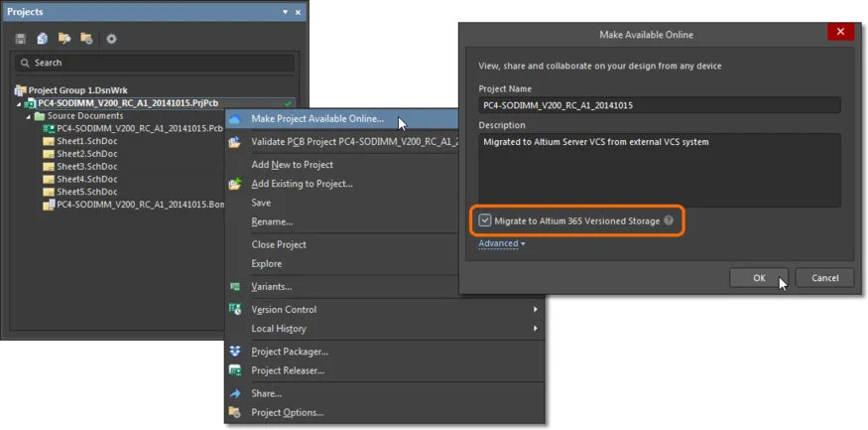Click the green checkmark status on project row
868x430 pixels.
(288, 103)
